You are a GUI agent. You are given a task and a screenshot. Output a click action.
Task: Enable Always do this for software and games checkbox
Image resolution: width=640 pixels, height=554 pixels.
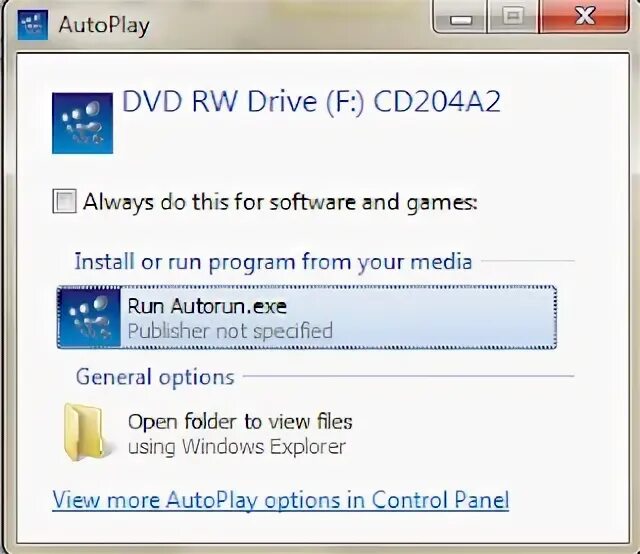pos(64,201)
